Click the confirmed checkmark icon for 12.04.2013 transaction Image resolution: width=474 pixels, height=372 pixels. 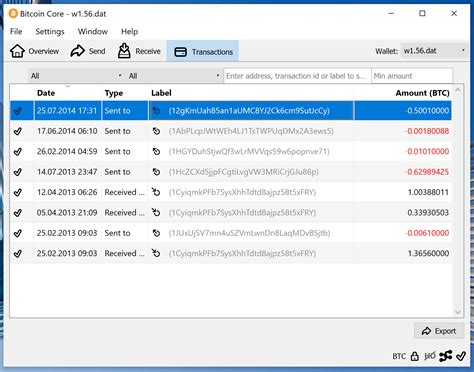18,192
